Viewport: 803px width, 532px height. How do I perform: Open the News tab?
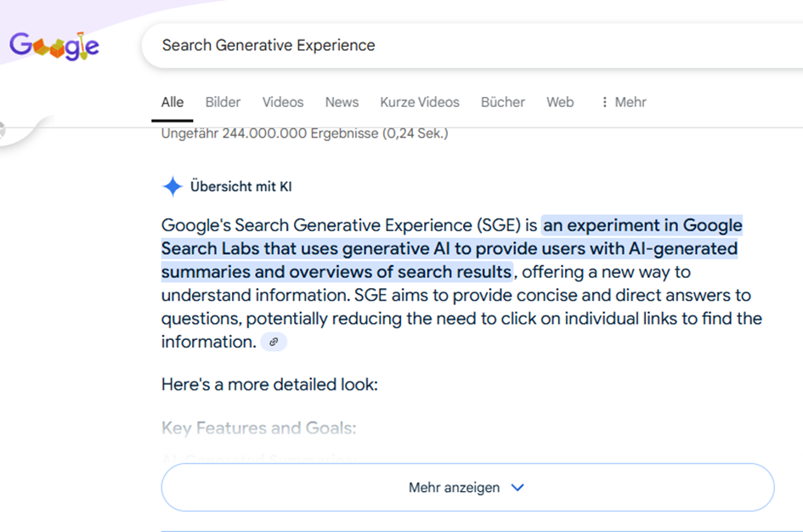point(342,103)
